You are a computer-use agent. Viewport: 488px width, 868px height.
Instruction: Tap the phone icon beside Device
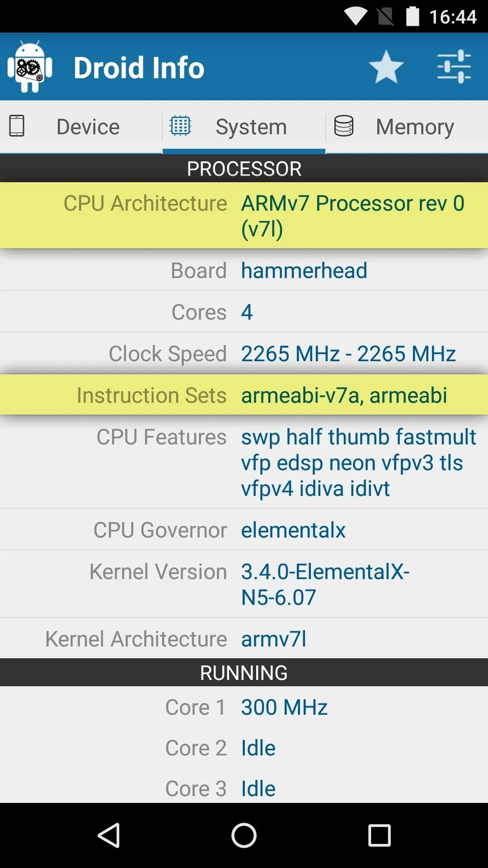(x=17, y=126)
